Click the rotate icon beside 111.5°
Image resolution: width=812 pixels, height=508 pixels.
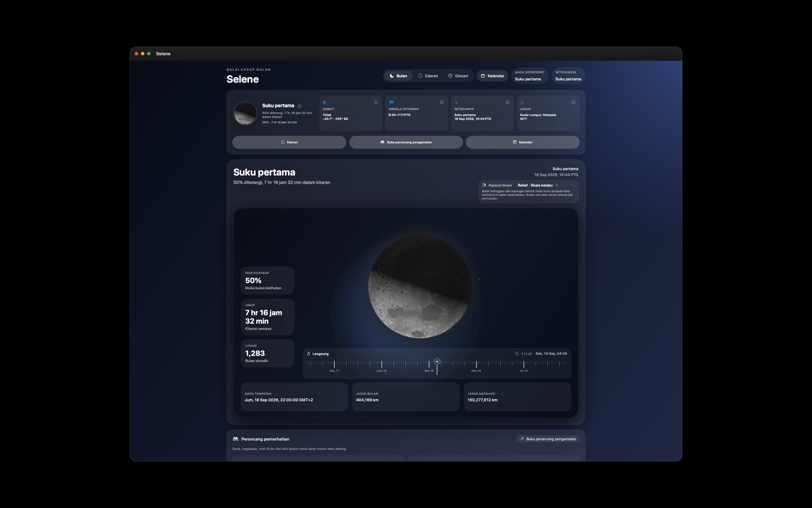[517, 353]
